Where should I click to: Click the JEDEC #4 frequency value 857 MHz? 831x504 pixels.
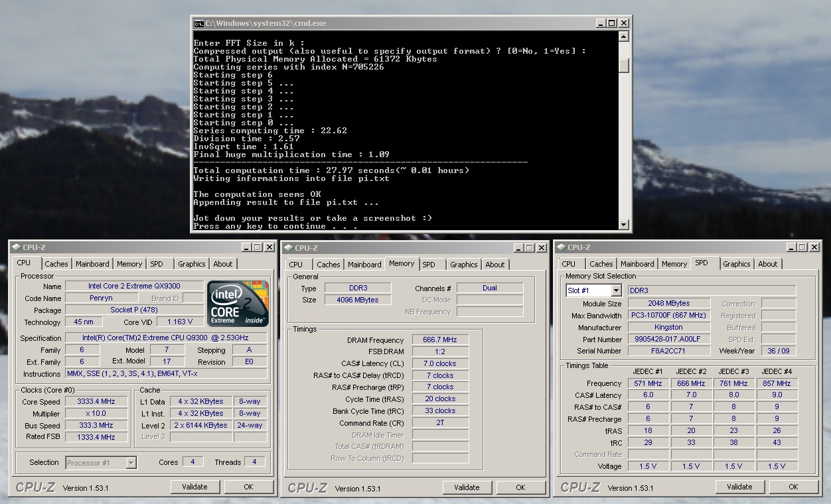point(777,383)
